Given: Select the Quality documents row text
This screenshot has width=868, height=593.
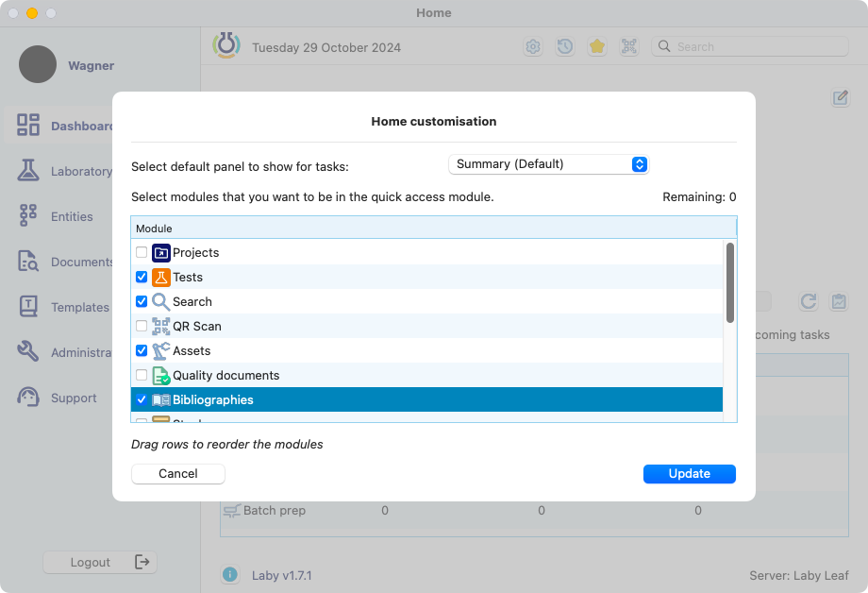Looking at the screenshot, I should click(x=225, y=375).
